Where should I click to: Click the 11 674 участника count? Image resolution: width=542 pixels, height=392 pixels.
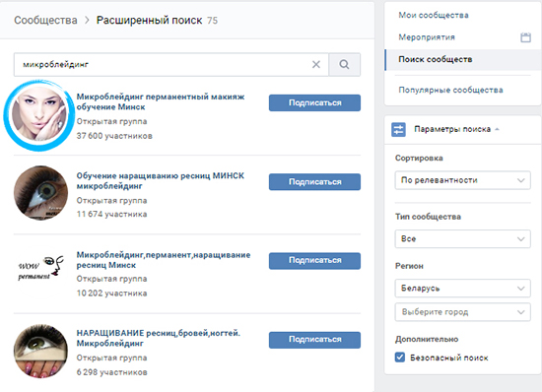tap(111, 214)
